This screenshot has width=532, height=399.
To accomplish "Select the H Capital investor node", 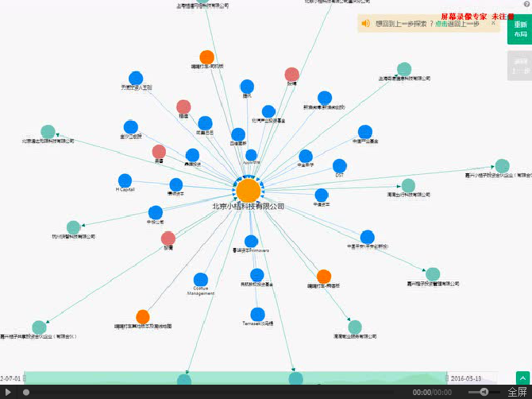I will pyautogui.click(x=125, y=181).
